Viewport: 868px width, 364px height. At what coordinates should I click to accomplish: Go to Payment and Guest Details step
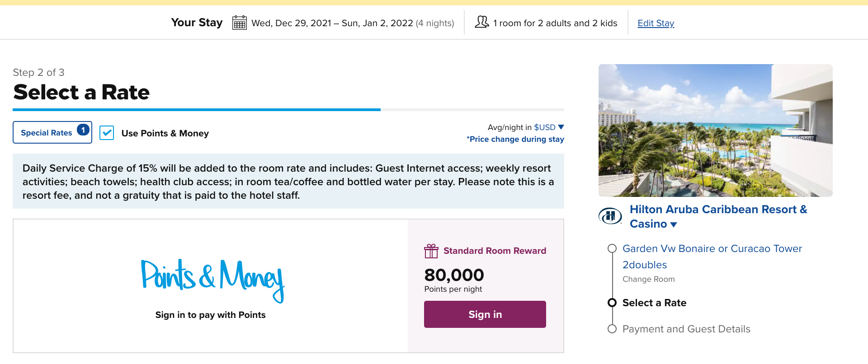(686, 329)
